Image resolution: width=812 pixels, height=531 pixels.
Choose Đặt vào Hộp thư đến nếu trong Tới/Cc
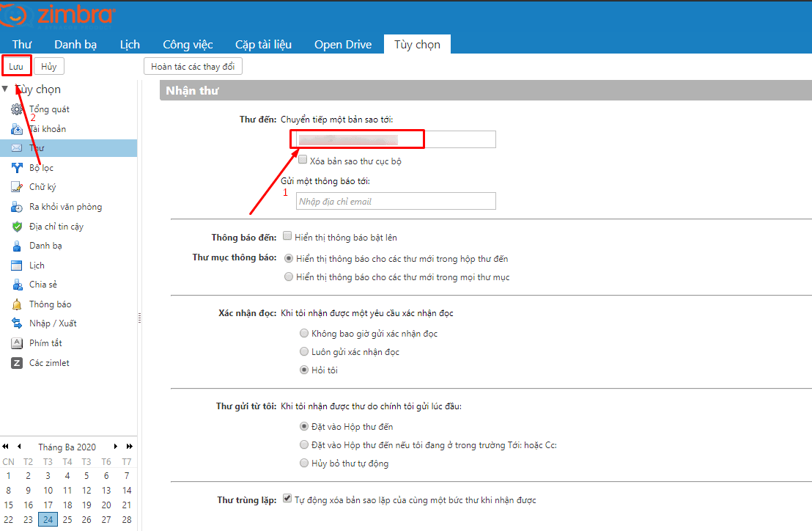pos(305,445)
